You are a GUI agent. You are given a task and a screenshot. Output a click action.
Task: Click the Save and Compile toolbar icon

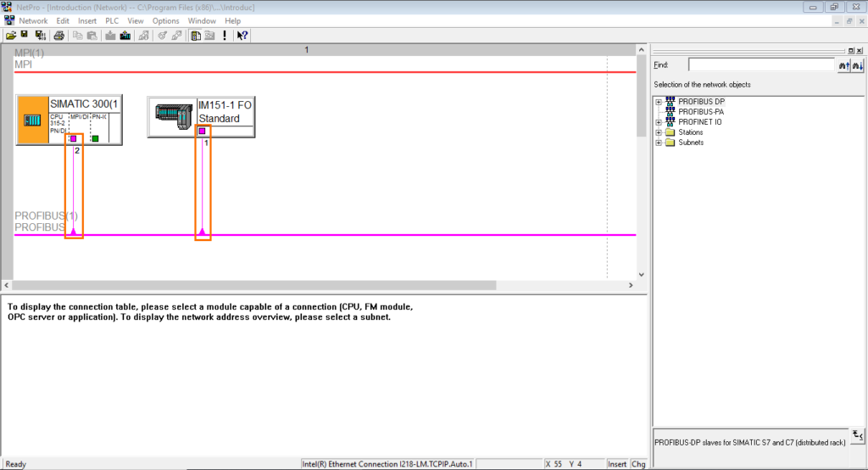coord(40,36)
